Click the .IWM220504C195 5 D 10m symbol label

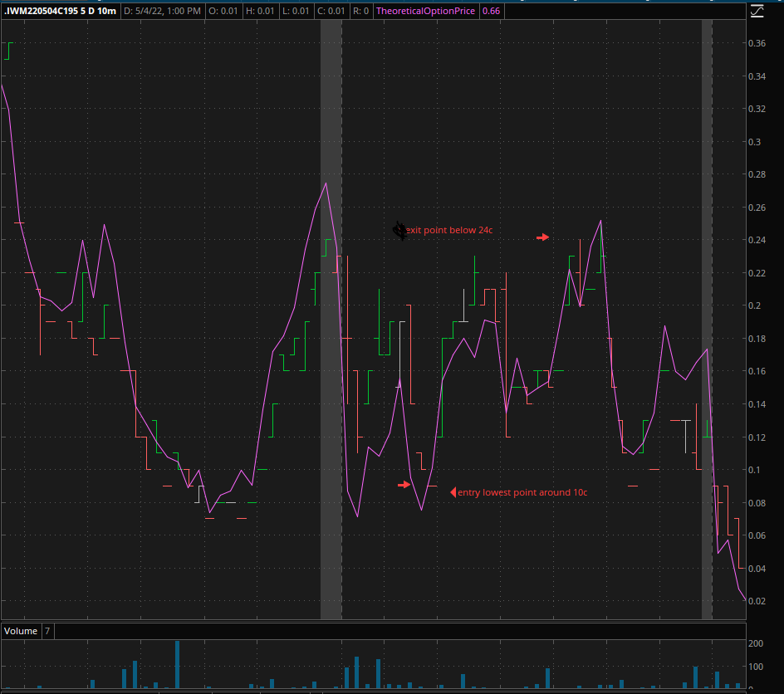pyautogui.click(x=60, y=11)
